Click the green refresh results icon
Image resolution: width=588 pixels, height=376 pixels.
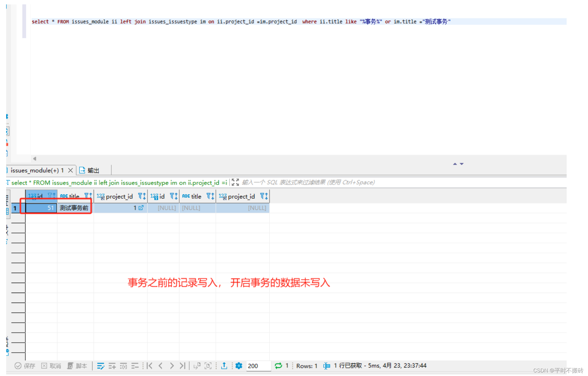pyautogui.click(x=278, y=365)
